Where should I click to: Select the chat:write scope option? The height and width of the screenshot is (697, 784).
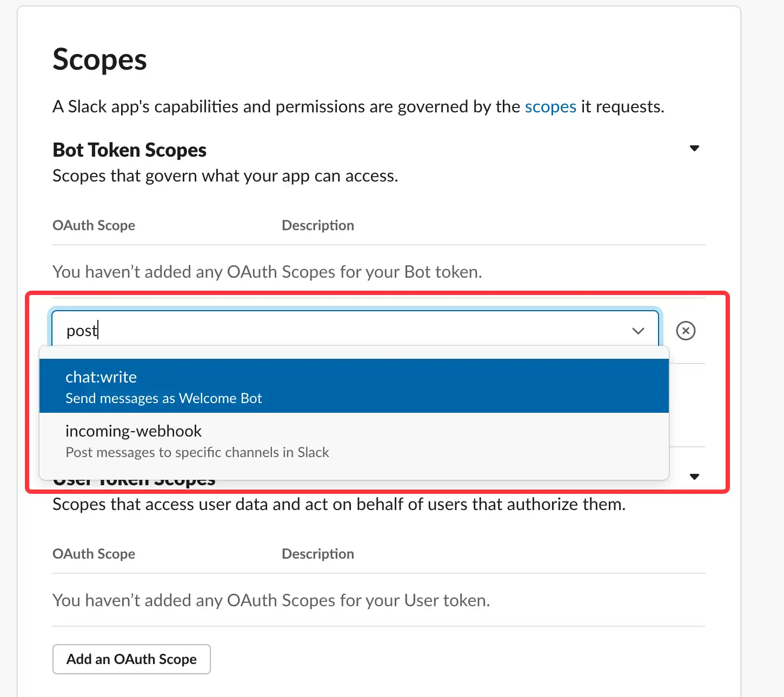pyautogui.click(x=354, y=386)
